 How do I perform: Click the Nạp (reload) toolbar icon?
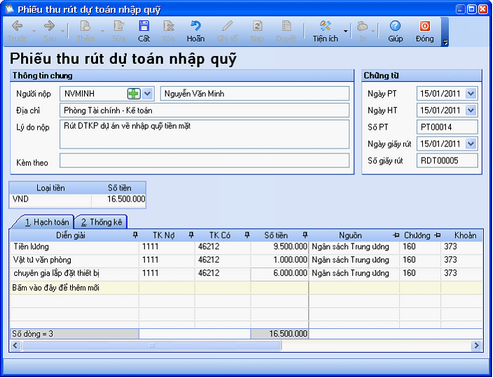[257, 26]
